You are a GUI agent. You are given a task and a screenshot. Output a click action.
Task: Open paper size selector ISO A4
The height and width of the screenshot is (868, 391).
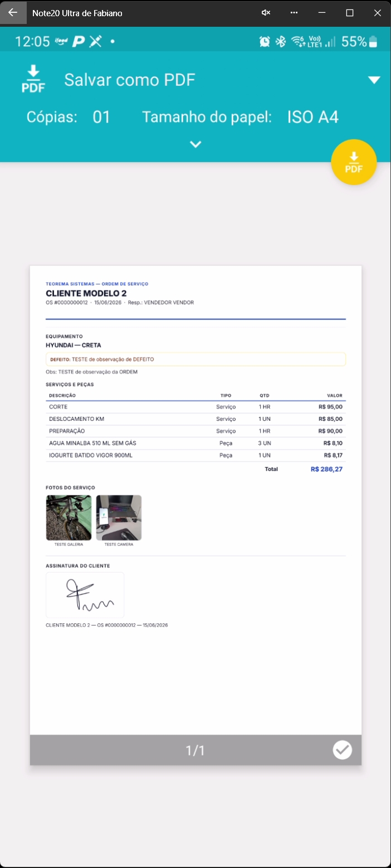tap(313, 117)
